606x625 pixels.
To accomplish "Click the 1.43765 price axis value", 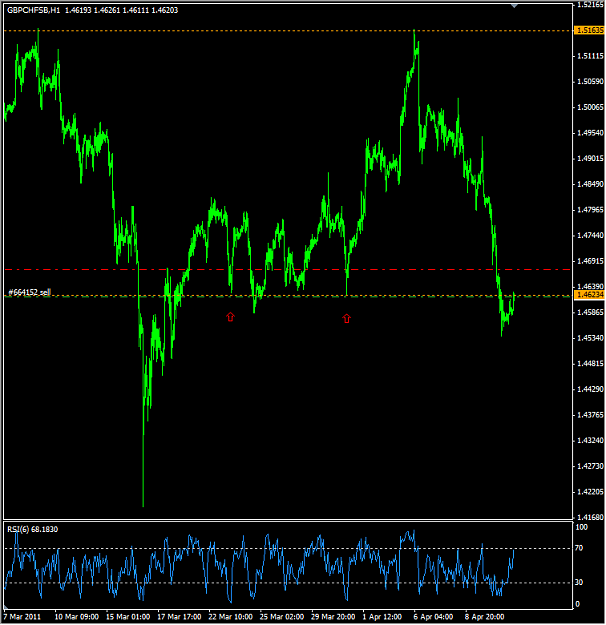I will point(590,415).
